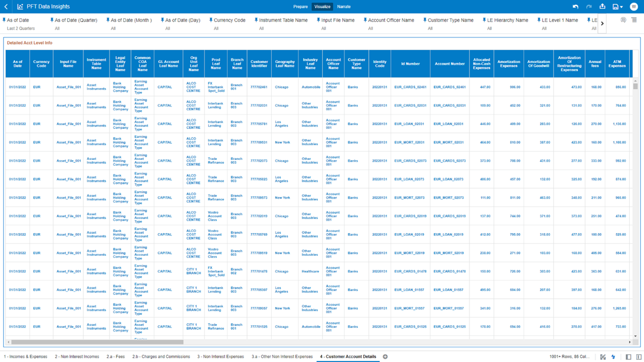The height and width of the screenshot is (362, 644).
Task: Select the brush styling icon near bottom right
Action: [603, 357]
